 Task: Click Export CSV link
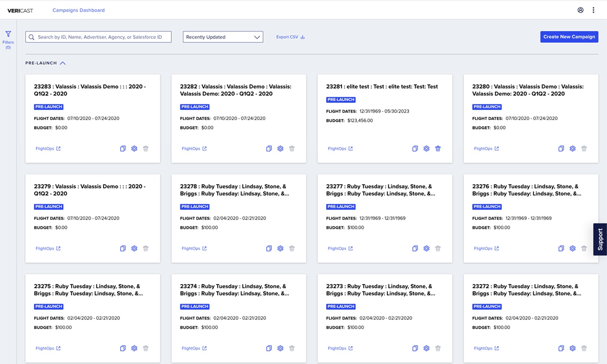pyautogui.click(x=290, y=37)
